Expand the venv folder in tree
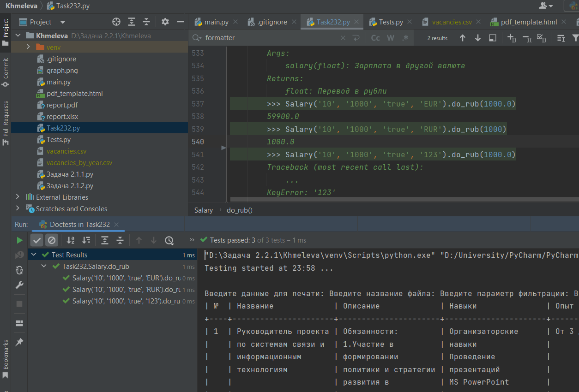Screen dimensions: 579x392 (28, 47)
